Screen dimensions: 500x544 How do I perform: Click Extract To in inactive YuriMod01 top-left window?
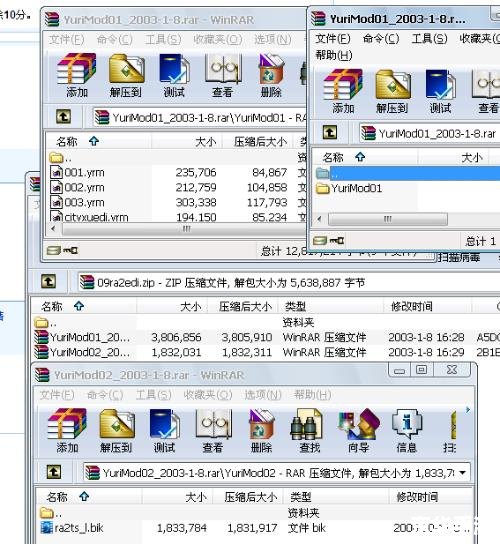point(126,75)
